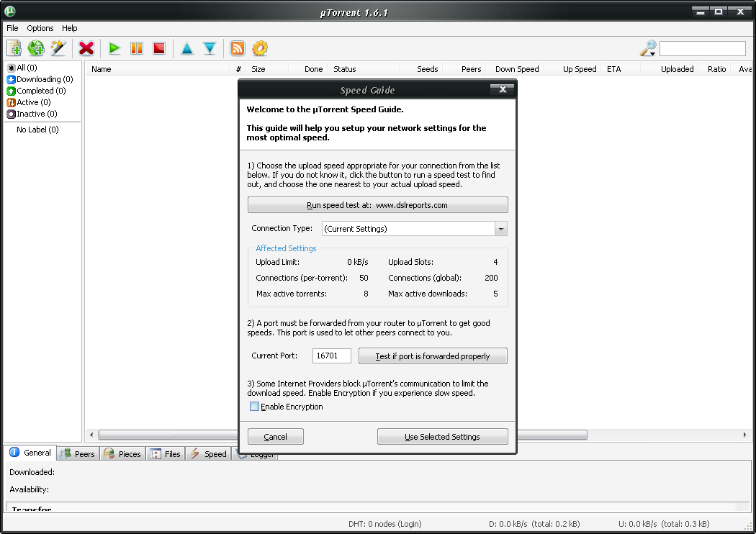Click the 'Upload Slots:' label
The image size is (756, 534).
(411, 262)
